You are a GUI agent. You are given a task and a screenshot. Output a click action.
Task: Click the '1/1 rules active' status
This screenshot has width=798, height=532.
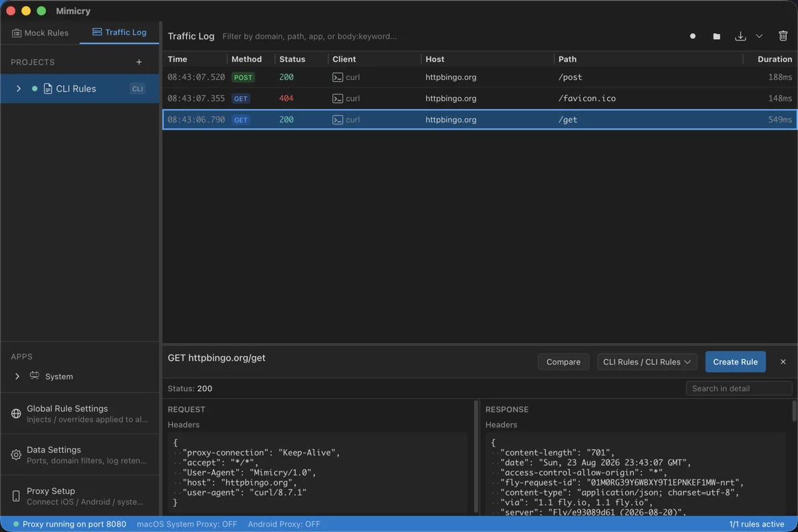click(757, 524)
